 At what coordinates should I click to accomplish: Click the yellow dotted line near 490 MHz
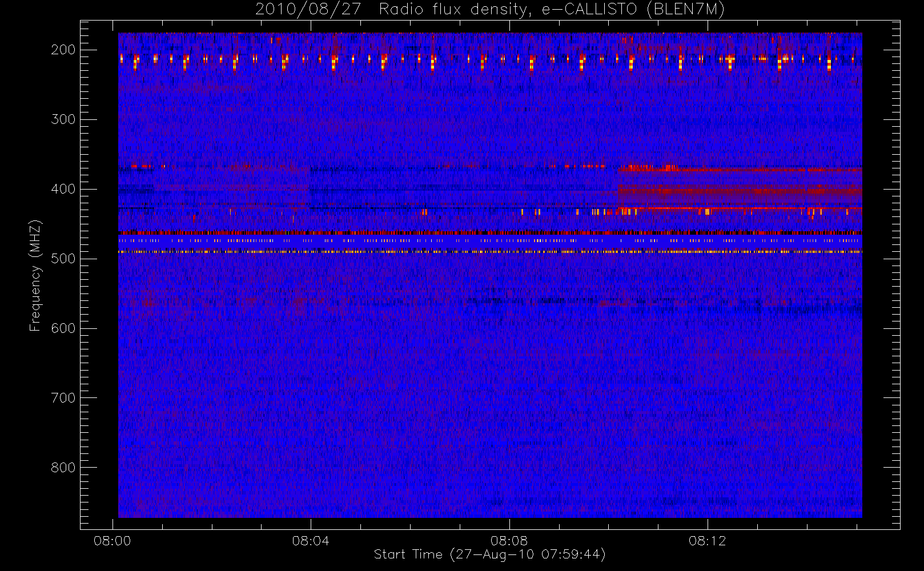490,251
